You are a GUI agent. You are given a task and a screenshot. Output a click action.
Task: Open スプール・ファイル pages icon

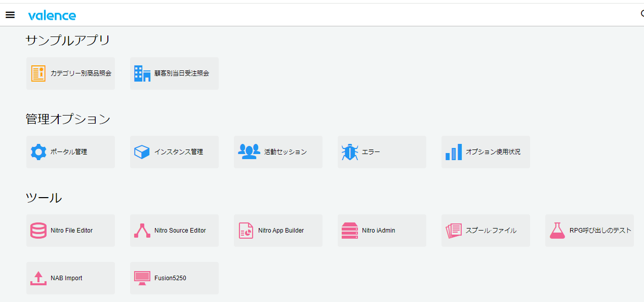454,231
